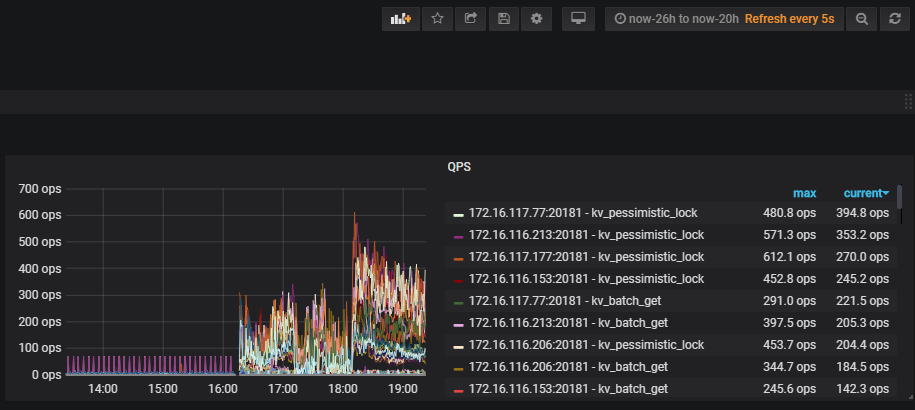Viewport: 915px width, 410px height.
Task: Refresh the dashboard now
Action: [895, 19]
